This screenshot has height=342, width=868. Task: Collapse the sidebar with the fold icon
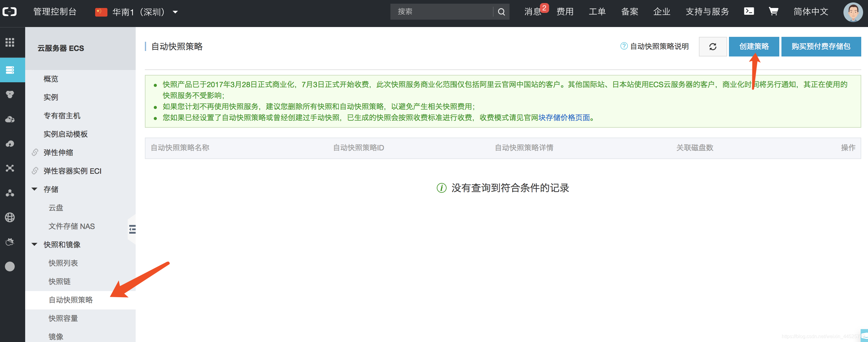coord(132,229)
